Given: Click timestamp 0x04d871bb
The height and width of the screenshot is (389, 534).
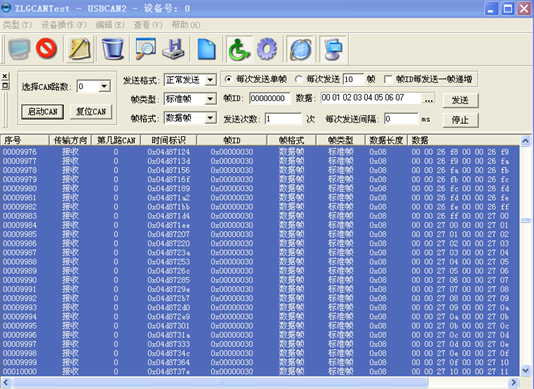Looking at the screenshot, I should coord(169,207).
